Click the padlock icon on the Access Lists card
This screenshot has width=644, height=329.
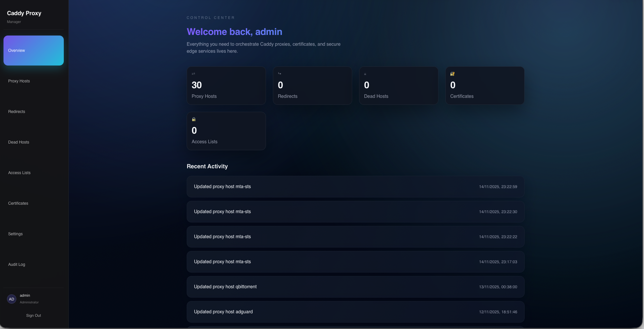[193, 119]
